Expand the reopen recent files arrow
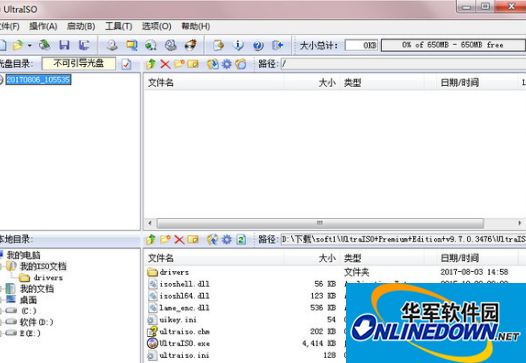The height and width of the screenshot is (363, 526). [30, 45]
